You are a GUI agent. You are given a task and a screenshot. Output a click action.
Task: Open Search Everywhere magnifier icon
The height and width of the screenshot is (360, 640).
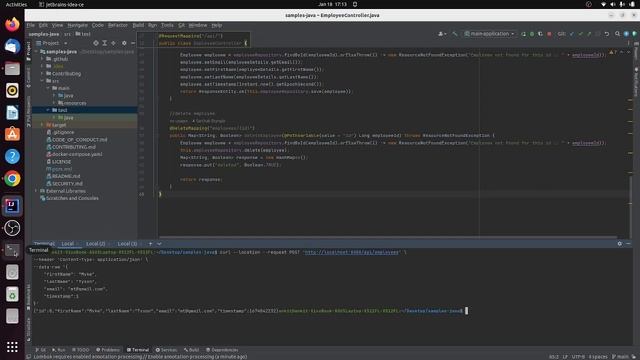point(618,34)
